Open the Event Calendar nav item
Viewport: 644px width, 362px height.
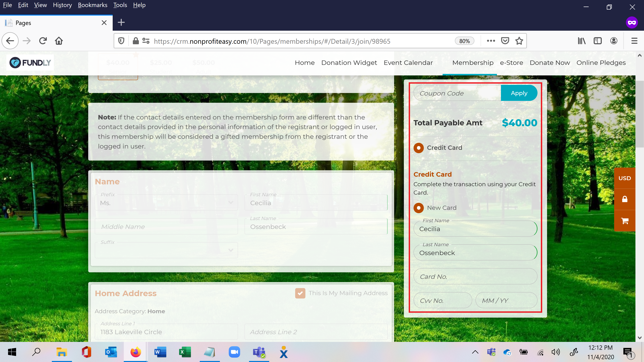(x=408, y=63)
